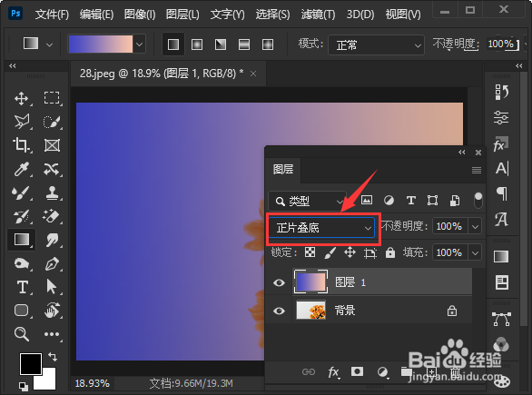Select the Pen tool
The height and width of the screenshot is (395, 532).
tap(52, 263)
